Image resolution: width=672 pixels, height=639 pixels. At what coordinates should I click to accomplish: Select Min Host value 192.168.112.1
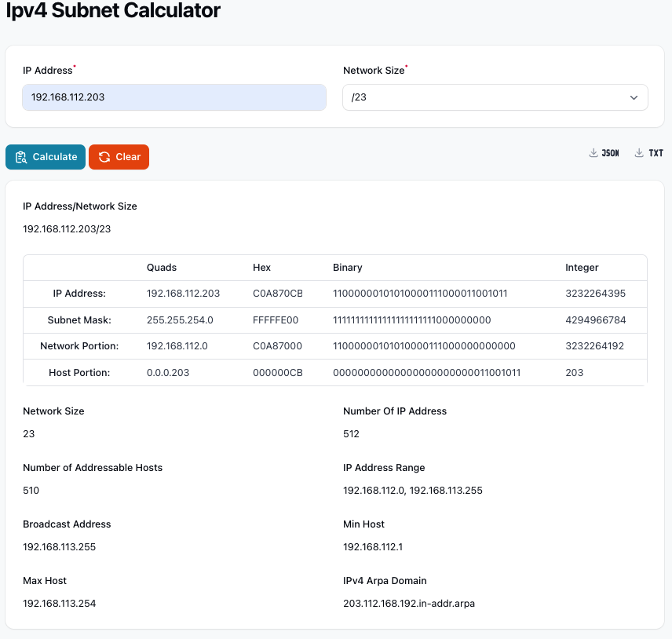[x=373, y=547]
